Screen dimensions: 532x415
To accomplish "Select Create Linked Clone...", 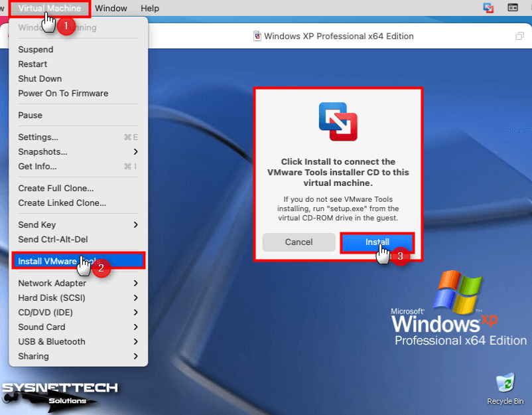I will point(78,203).
